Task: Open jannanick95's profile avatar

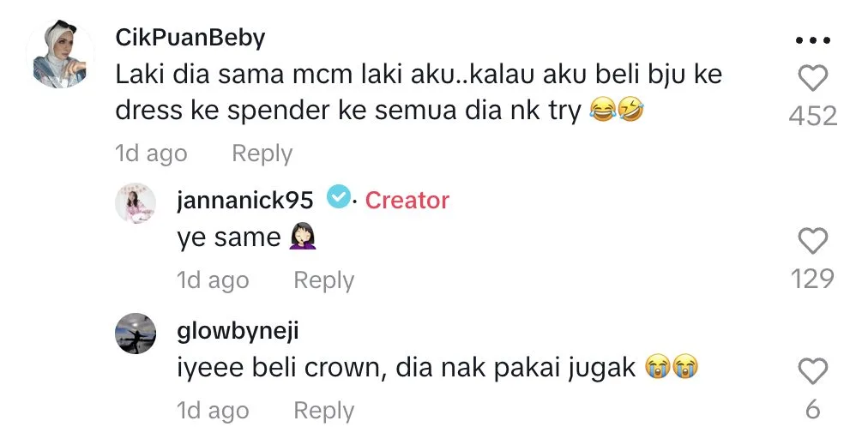Action: (x=136, y=203)
